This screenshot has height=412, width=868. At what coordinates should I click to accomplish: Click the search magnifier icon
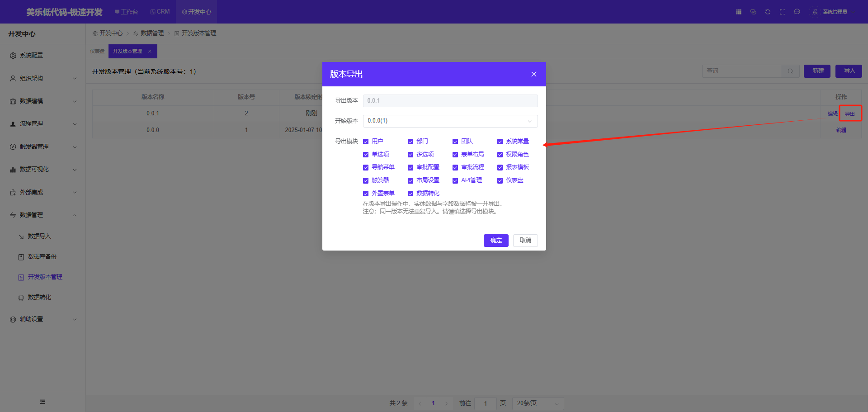point(790,71)
